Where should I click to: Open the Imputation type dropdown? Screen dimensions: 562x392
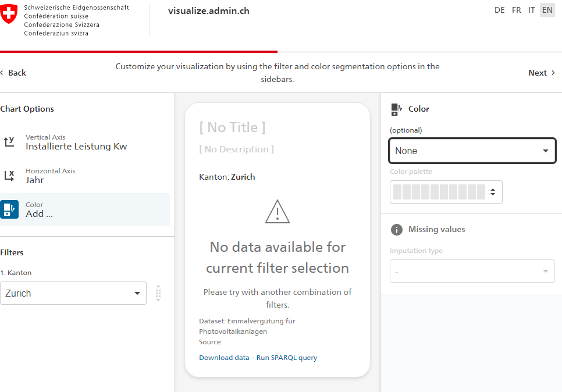click(472, 271)
